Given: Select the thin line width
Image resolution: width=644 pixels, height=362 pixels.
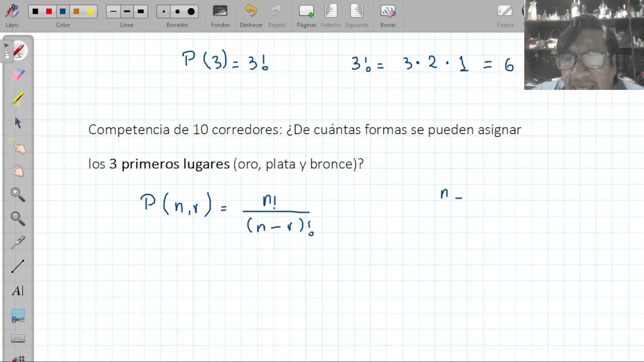Looking at the screenshot, I should pos(113,12).
